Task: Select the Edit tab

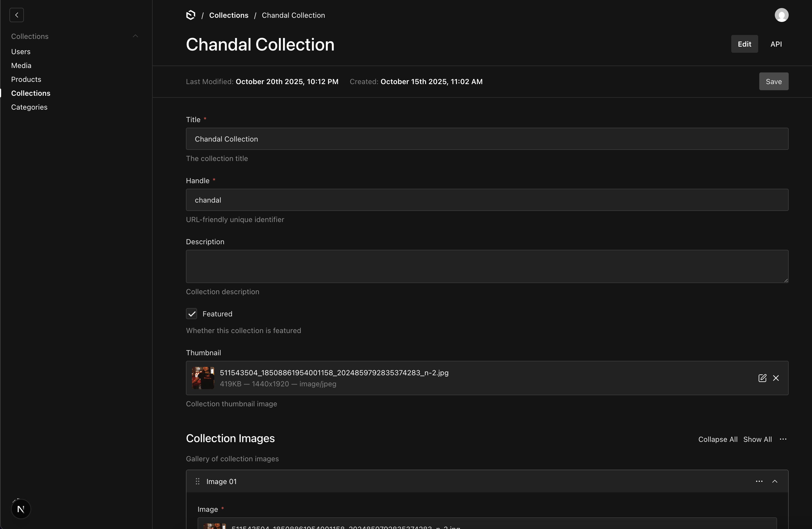Action: point(744,44)
